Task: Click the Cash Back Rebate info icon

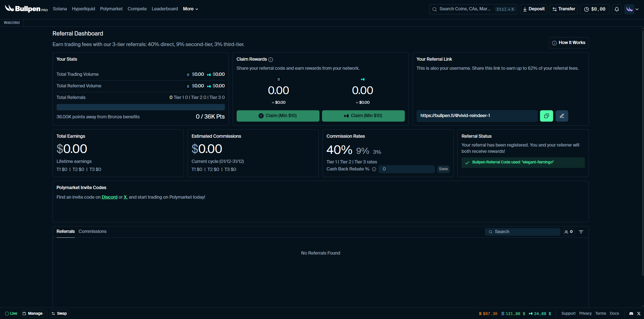Action: point(374,169)
